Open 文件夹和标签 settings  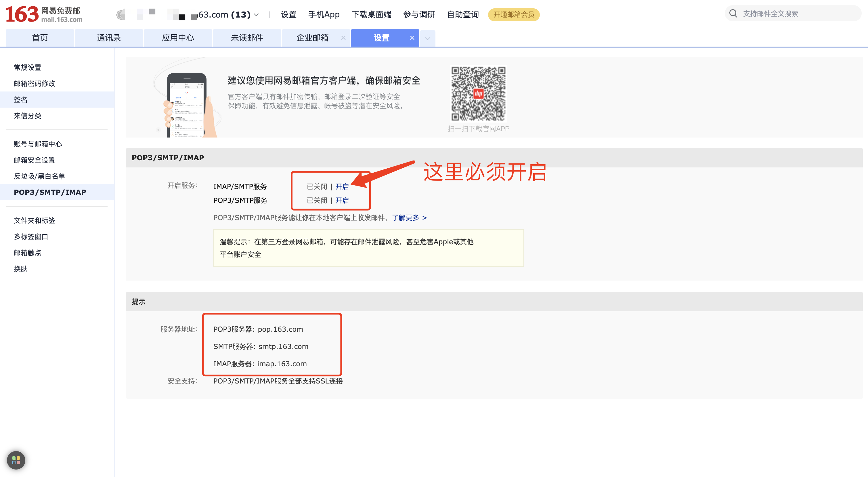coord(35,220)
